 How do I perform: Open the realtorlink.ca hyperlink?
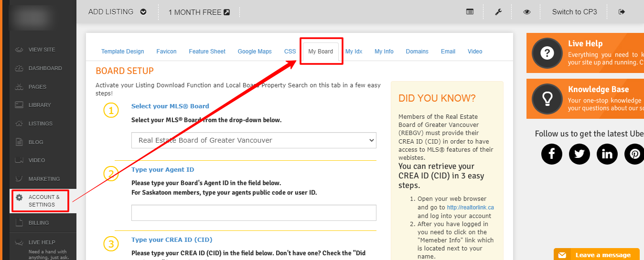[x=470, y=208]
